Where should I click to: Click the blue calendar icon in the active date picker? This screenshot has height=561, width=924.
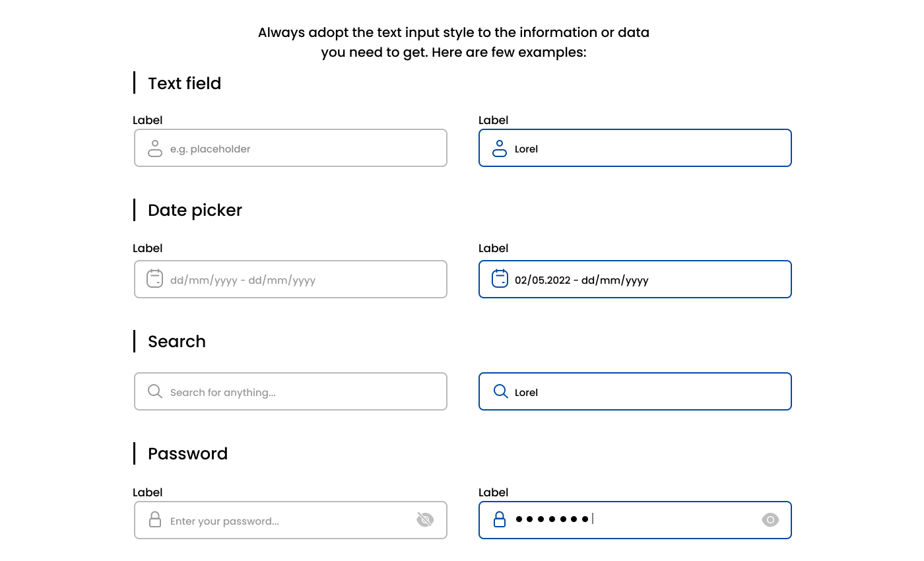click(x=500, y=279)
